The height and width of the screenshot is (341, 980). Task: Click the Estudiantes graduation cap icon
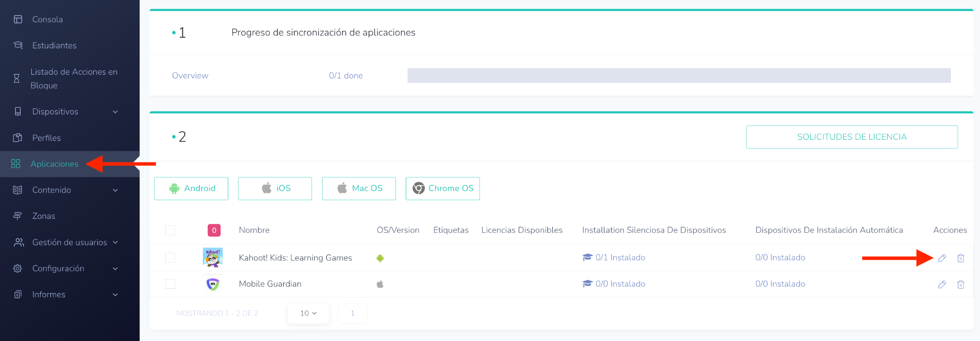point(18,45)
